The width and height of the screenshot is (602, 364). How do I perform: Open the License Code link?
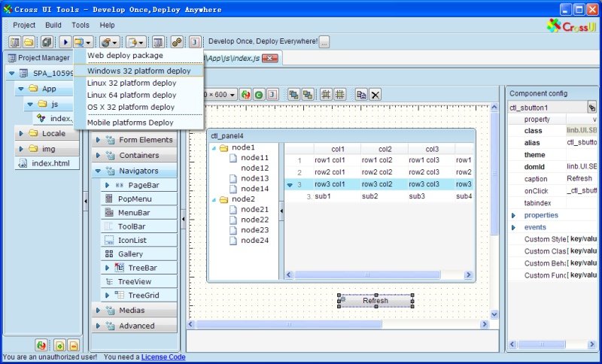coord(163,357)
